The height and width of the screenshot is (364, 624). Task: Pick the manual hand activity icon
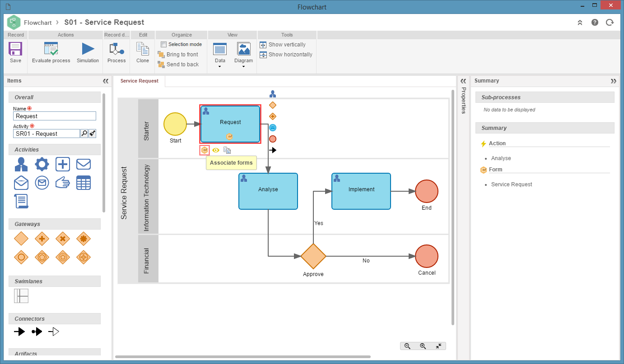click(x=63, y=183)
